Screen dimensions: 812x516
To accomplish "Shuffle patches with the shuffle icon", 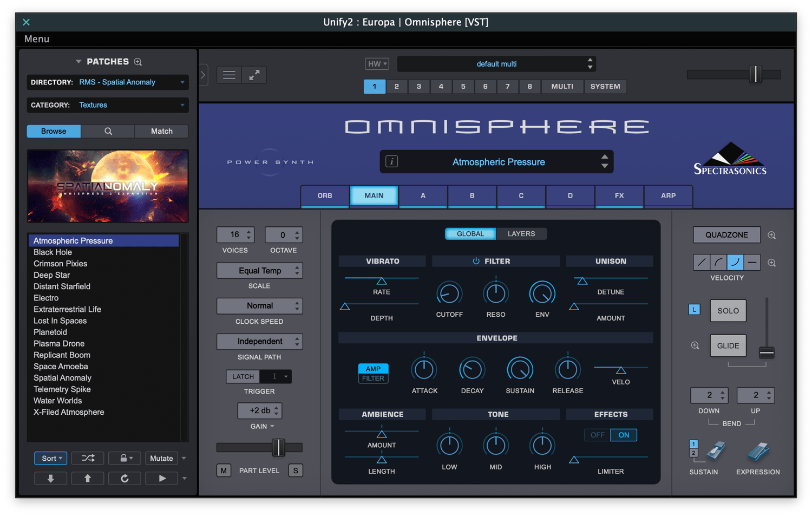I will point(88,458).
